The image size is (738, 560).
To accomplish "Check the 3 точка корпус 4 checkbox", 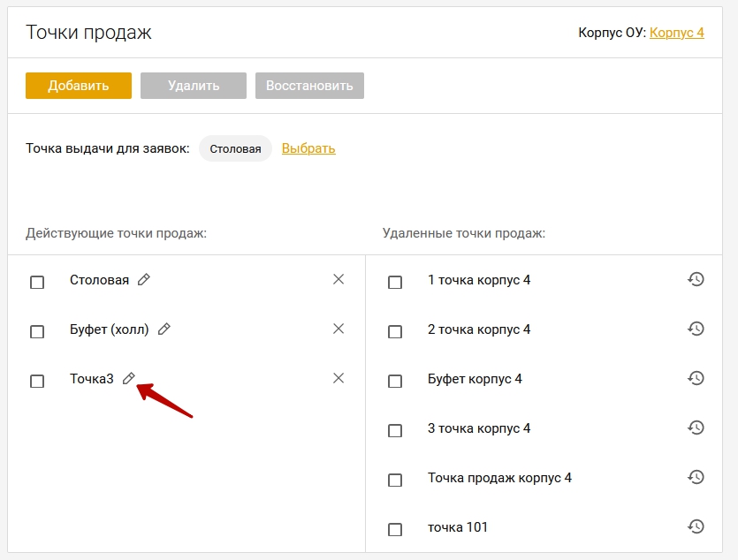I will (395, 431).
